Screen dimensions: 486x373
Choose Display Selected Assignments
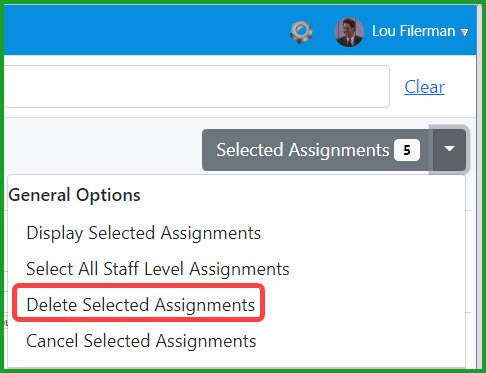point(143,233)
